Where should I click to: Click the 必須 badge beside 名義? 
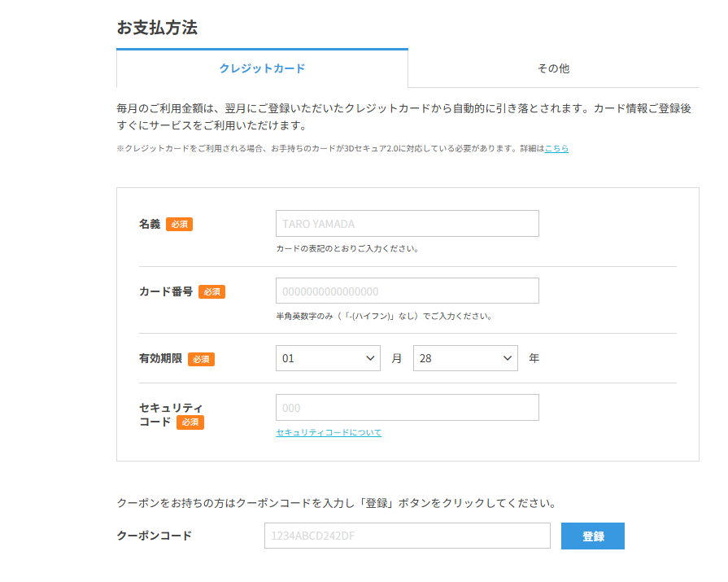click(x=179, y=225)
